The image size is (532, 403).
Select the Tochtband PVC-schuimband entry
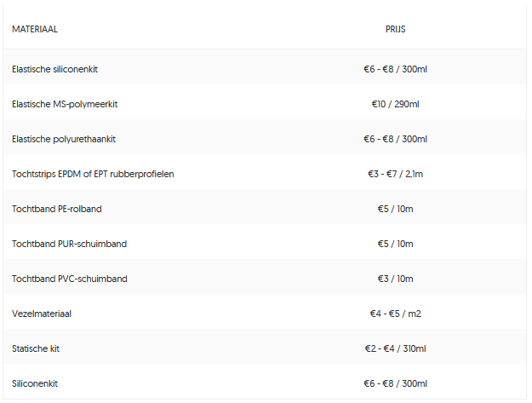coord(70,279)
